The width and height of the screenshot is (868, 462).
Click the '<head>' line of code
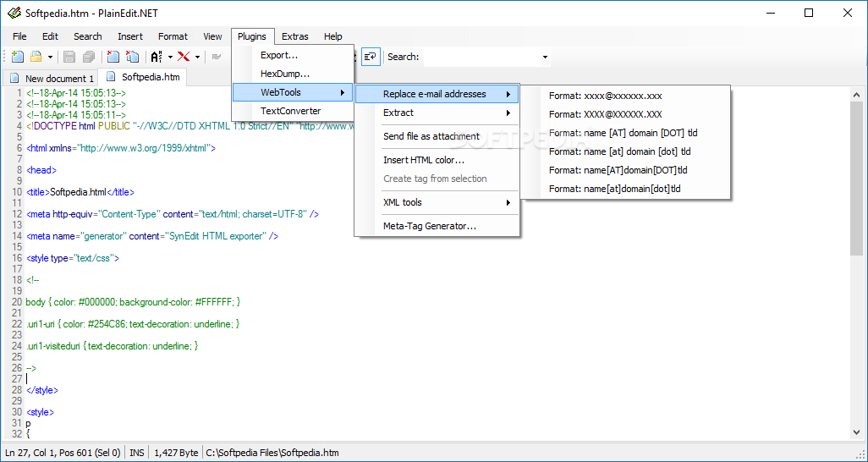(x=41, y=170)
